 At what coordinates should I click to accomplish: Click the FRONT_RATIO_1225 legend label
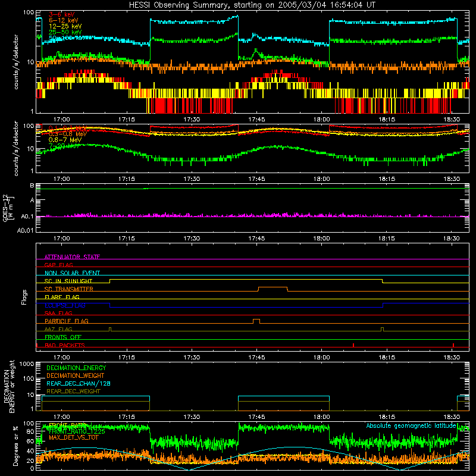77,431
